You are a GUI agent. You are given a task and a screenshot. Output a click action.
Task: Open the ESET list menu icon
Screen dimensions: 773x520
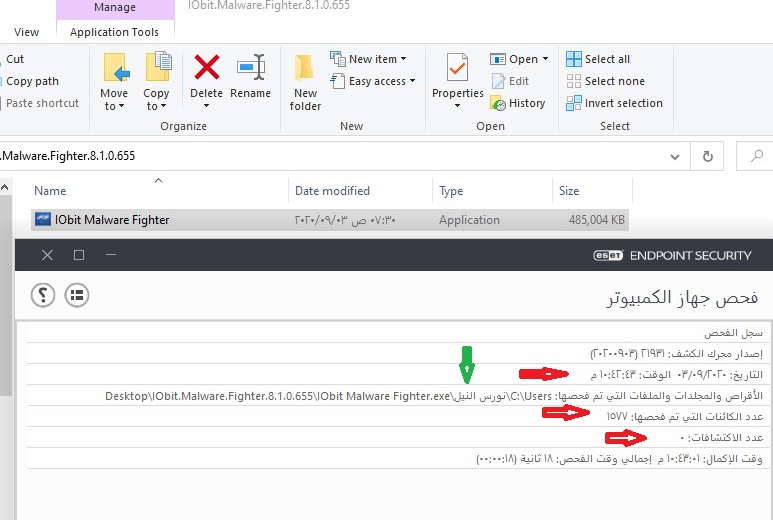[x=77, y=294]
